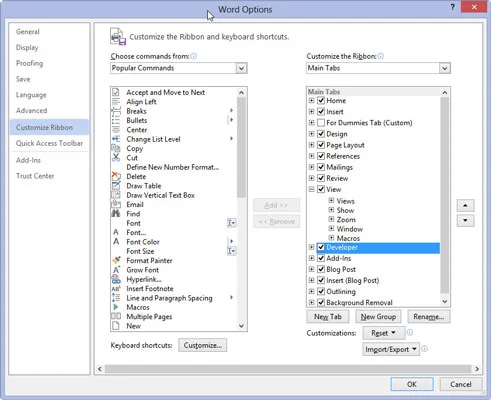Image resolution: width=491 pixels, height=400 pixels.
Task: Click the Cut scissors icon
Action: tap(116, 157)
